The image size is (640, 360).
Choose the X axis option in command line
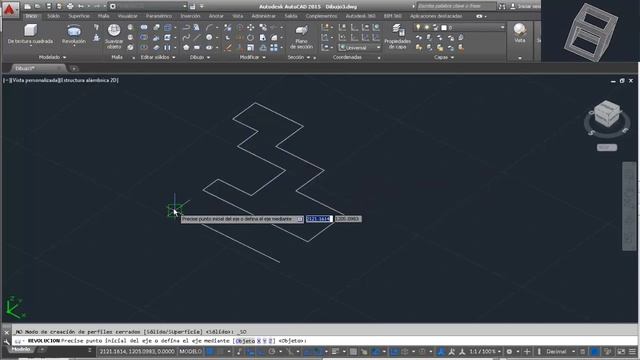[x=259, y=341]
